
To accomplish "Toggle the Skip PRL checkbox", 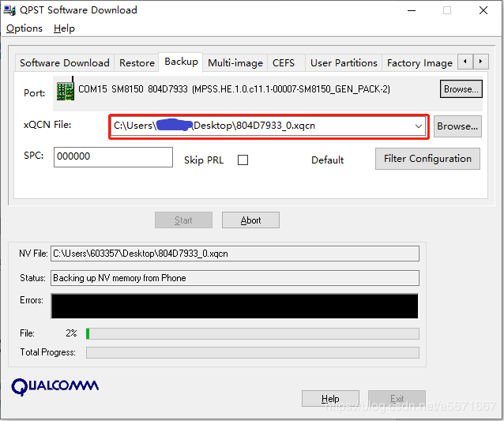I will click(x=243, y=160).
